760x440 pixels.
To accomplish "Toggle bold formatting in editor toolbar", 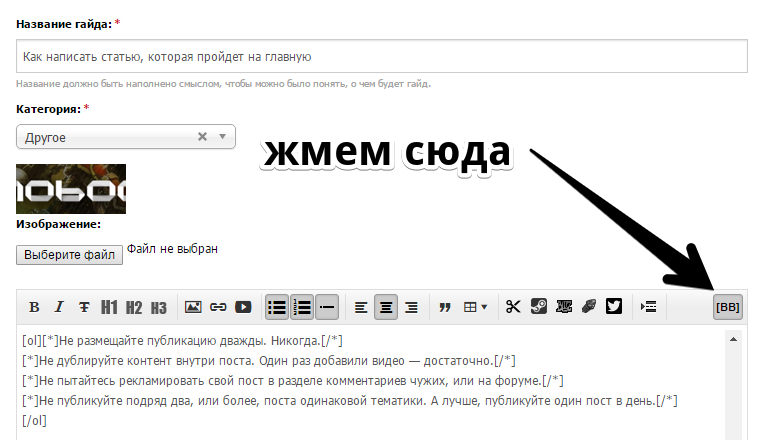I will pyautogui.click(x=34, y=307).
